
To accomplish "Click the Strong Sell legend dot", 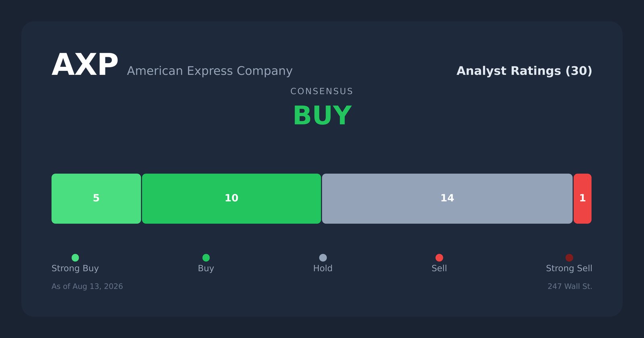I will [x=569, y=258].
